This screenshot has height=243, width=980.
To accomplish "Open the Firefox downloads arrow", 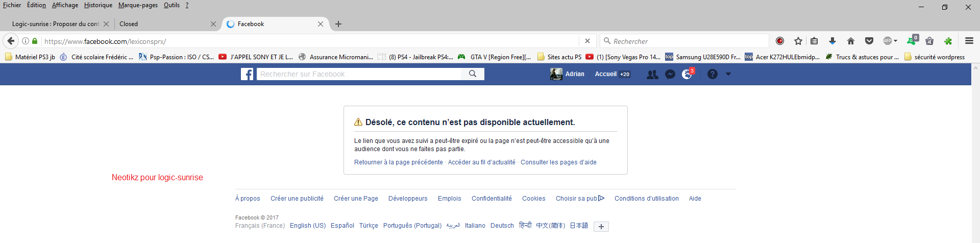I will point(832,41).
